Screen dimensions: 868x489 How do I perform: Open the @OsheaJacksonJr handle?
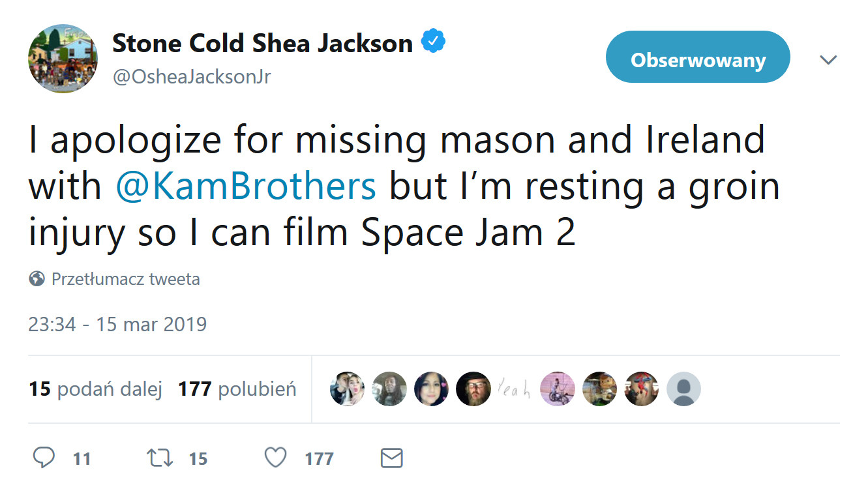[191, 77]
